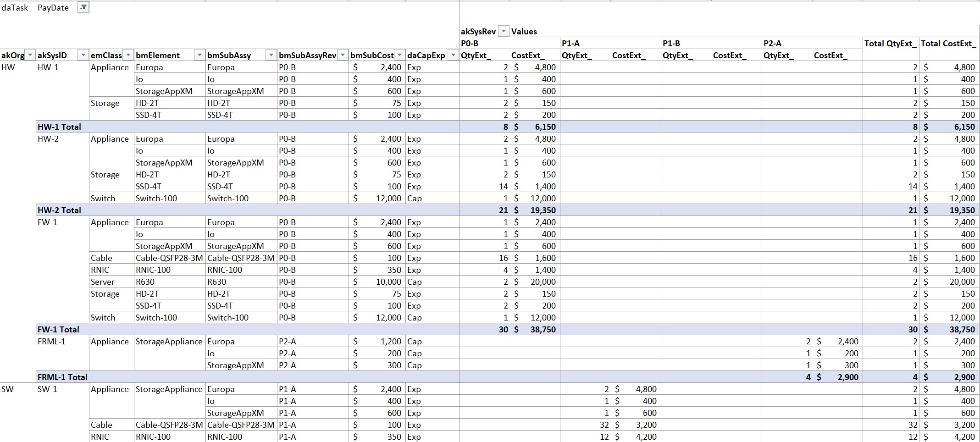
Task: Select the StorageAppliance element cell under SW-1
Action: (x=170, y=389)
